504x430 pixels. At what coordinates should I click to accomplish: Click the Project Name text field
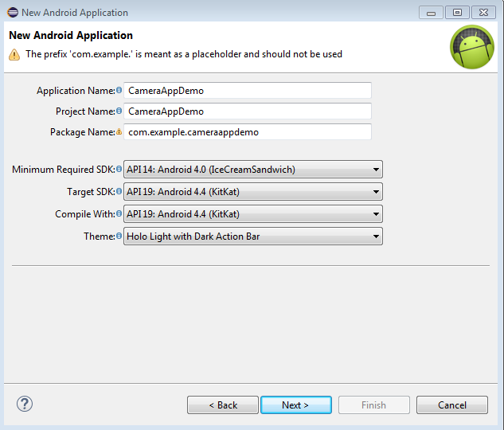coord(248,111)
